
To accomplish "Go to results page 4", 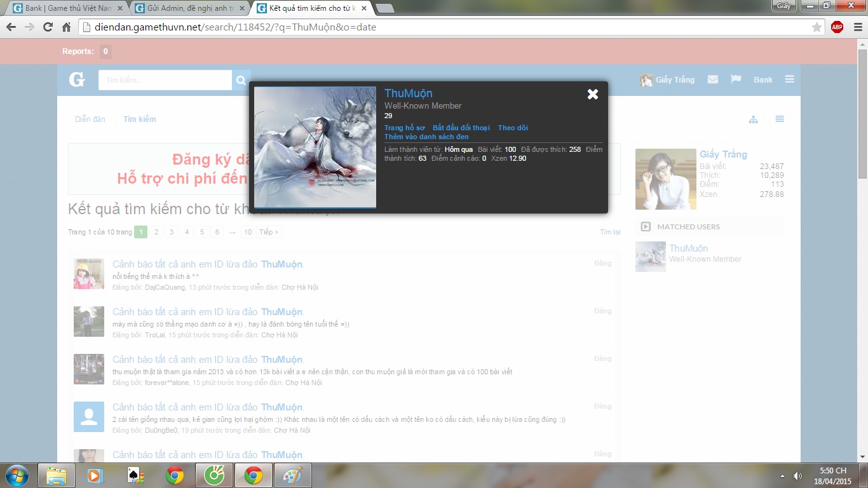I will (x=187, y=232).
